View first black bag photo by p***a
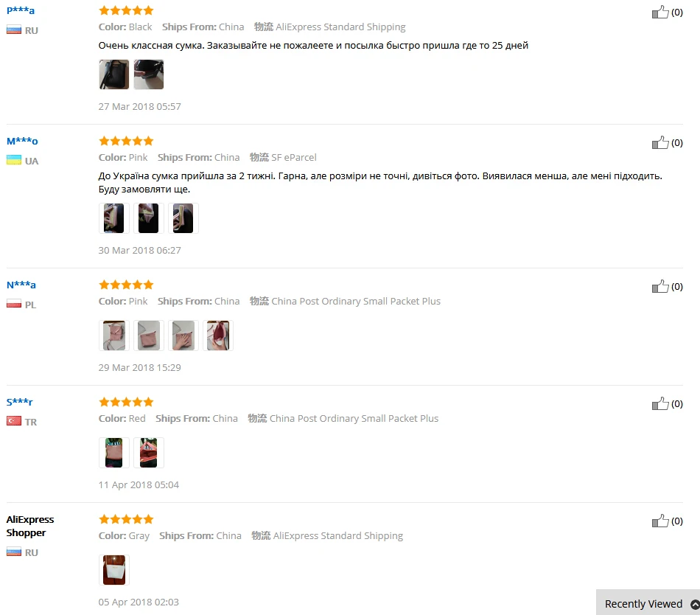700x615 pixels. coord(113,74)
